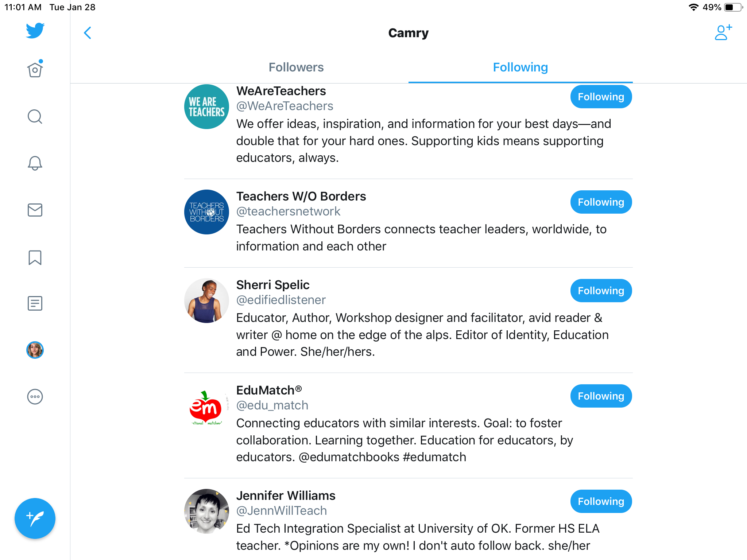Open Notifications bell icon
Screen dimensions: 747x560
point(35,163)
